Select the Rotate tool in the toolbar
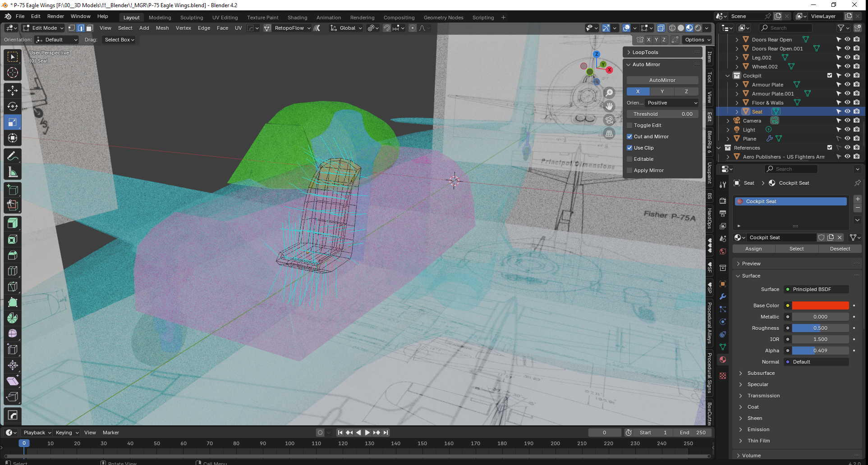Screen dimensions: 868x465 click(x=13, y=106)
